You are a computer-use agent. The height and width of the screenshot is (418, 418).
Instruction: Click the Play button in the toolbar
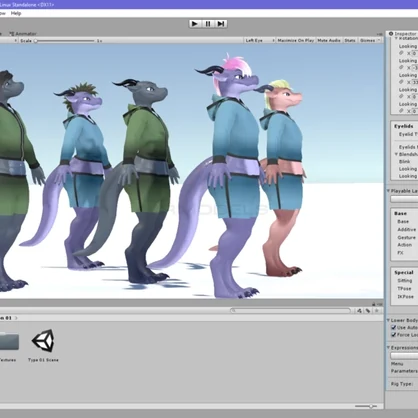pos(195,24)
